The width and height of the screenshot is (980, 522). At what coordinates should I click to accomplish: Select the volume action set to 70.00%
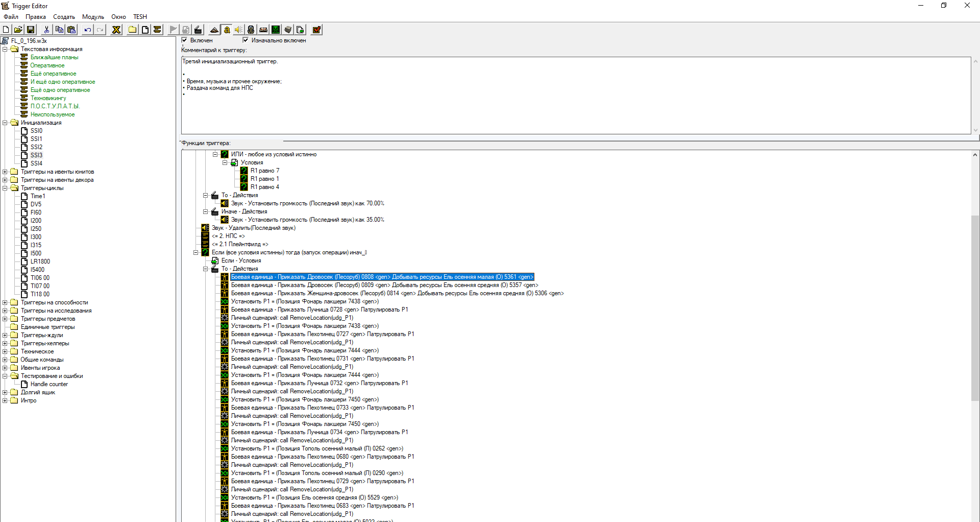[307, 203]
